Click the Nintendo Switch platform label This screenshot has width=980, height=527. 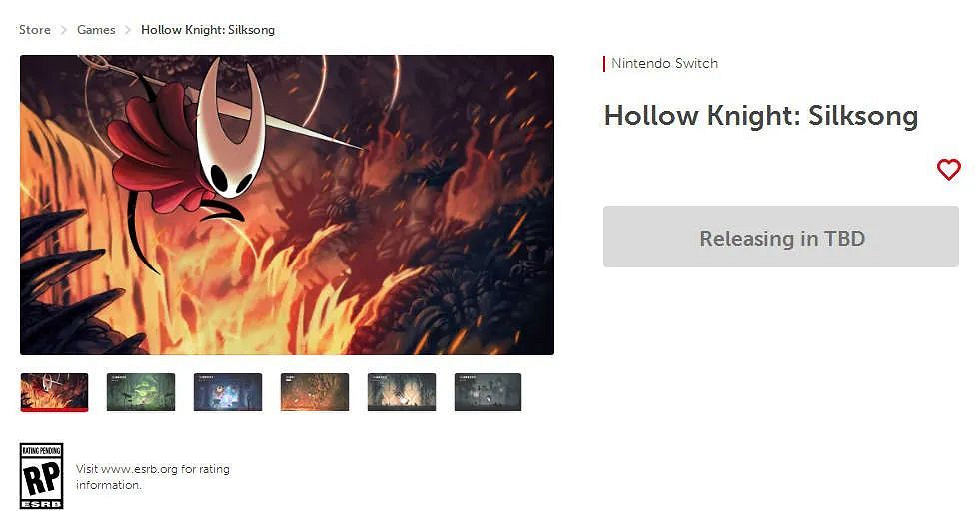pos(664,63)
